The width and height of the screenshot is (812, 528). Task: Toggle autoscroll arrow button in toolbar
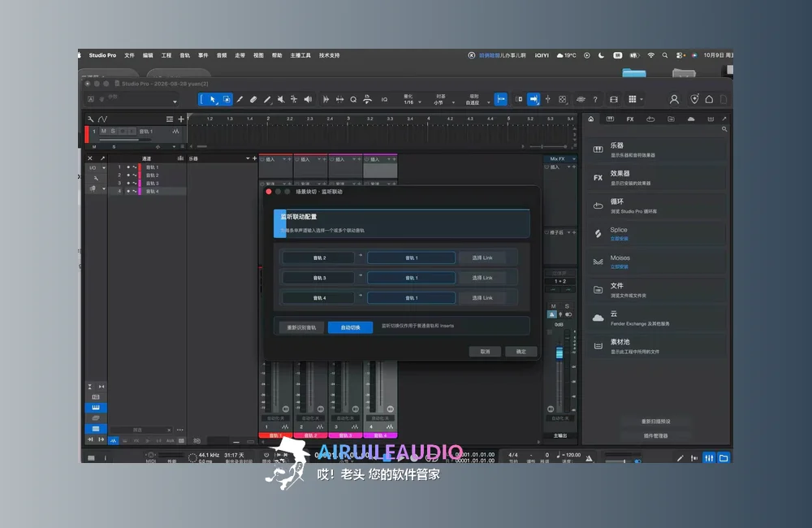pos(533,99)
